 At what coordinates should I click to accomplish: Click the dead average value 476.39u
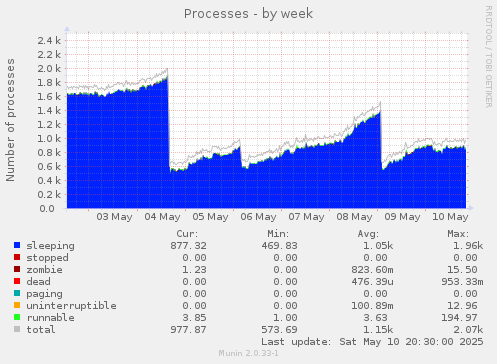pyautogui.click(x=372, y=282)
